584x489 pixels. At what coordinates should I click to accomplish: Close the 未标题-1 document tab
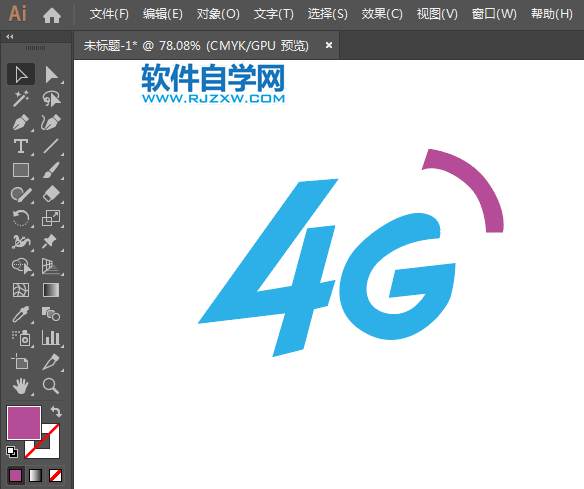329,45
